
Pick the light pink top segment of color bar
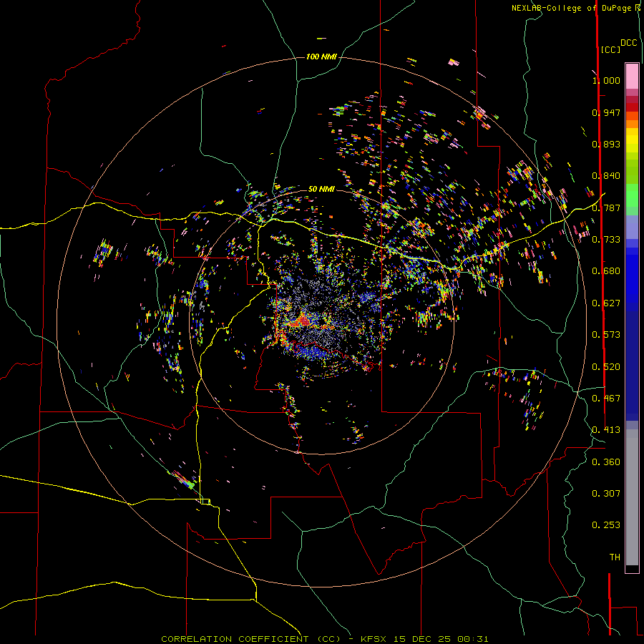pyautogui.click(x=632, y=76)
